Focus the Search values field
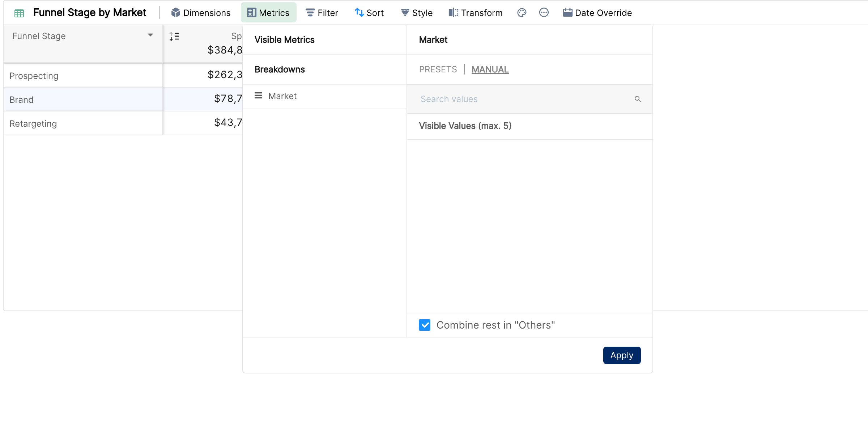Screen dimensions: 868x427 (x=530, y=99)
